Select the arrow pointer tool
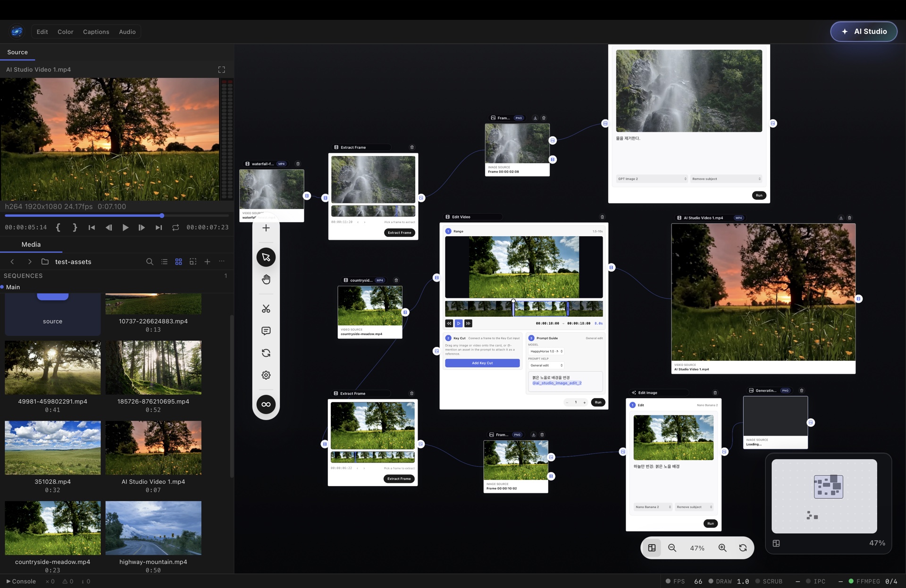 tap(266, 257)
